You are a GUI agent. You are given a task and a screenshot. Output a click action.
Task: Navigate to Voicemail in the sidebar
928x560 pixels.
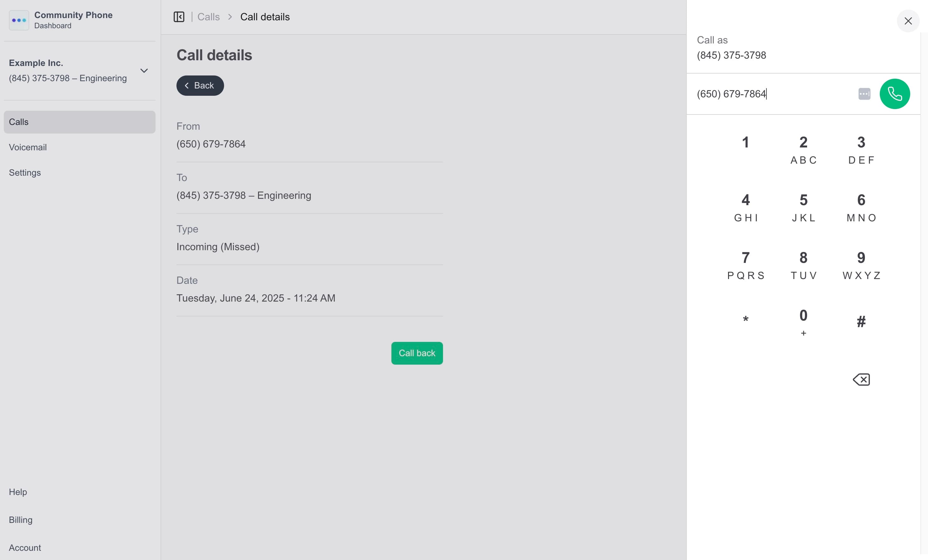[28, 147]
